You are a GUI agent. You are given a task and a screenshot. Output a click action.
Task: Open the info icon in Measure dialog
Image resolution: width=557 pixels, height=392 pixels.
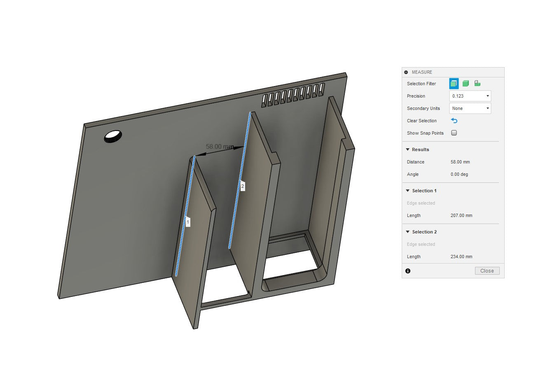click(408, 271)
